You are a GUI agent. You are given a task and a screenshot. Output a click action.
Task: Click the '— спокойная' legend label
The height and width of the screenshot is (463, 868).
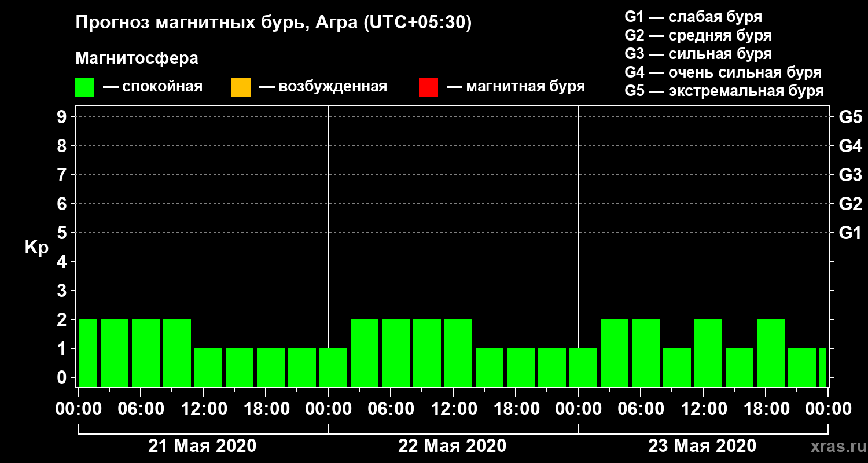(x=153, y=87)
